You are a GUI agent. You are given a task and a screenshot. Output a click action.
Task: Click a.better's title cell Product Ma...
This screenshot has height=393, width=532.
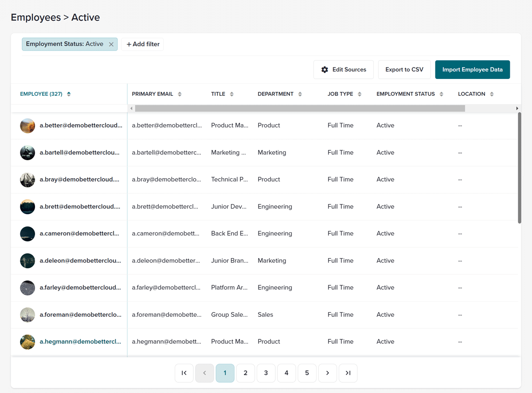click(230, 126)
